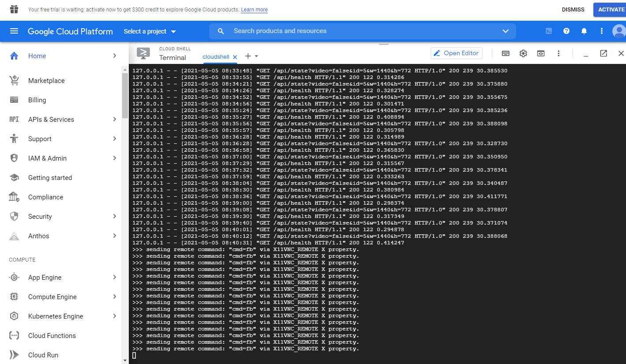This screenshot has height=364, width=626.
Task: Open Cloud Shell terminal settings gear
Action: [523, 53]
